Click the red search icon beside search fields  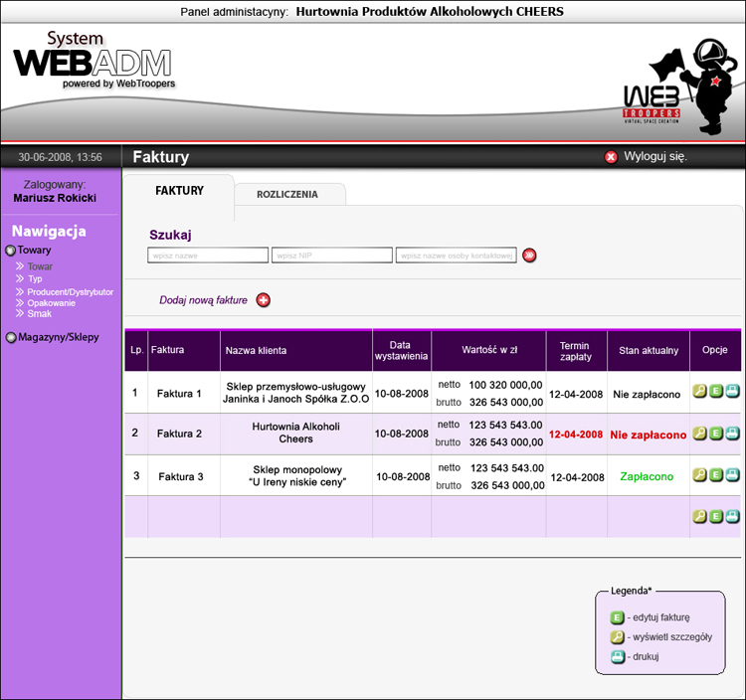pyautogui.click(x=529, y=256)
